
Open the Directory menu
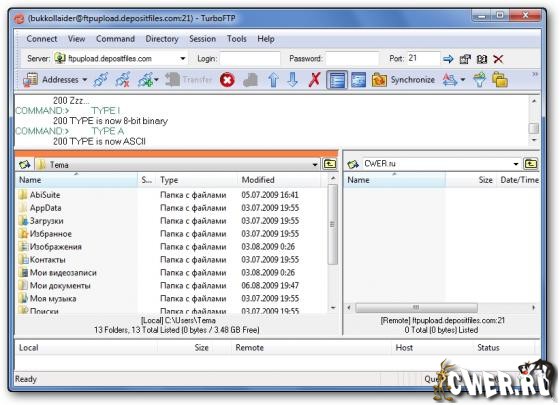pyautogui.click(x=162, y=39)
